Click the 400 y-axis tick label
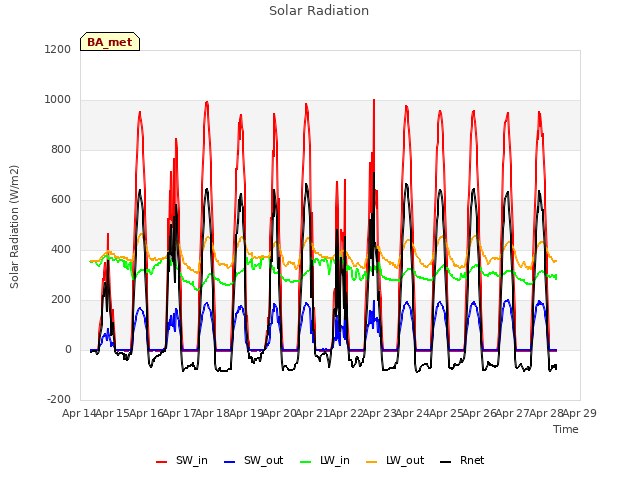640x480 pixels. point(61,249)
